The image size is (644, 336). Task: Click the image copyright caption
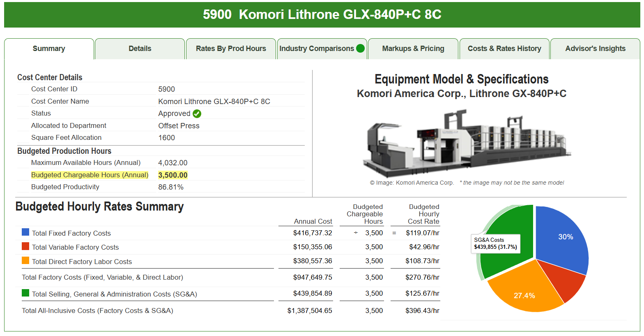(x=467, y=183)
